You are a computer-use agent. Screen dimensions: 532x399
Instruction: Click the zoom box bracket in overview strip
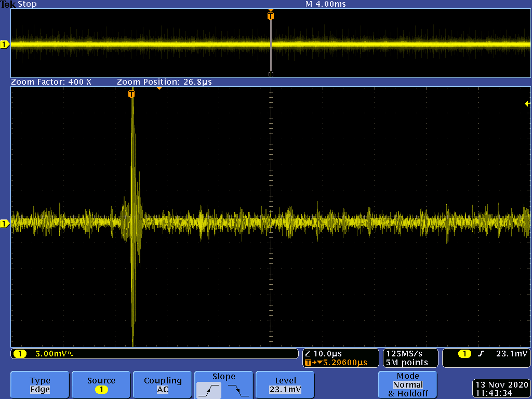(270, 74)
